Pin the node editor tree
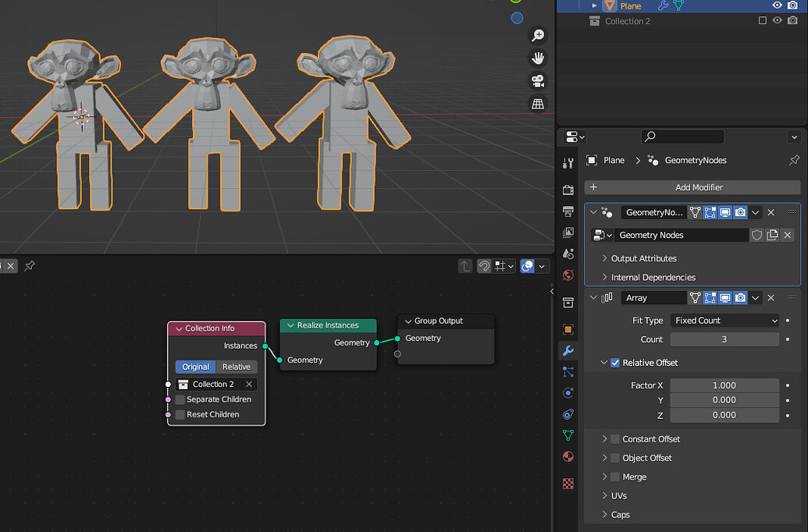Image resolution: width=808 pixels, height=532 pixels. click(x=30, y=266)
